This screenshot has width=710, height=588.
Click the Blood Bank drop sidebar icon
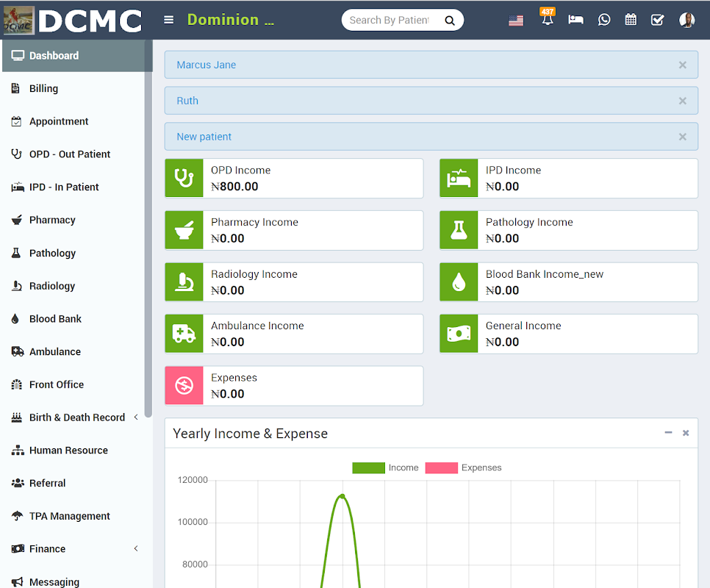pyautogui.click(x=15, y=319)
